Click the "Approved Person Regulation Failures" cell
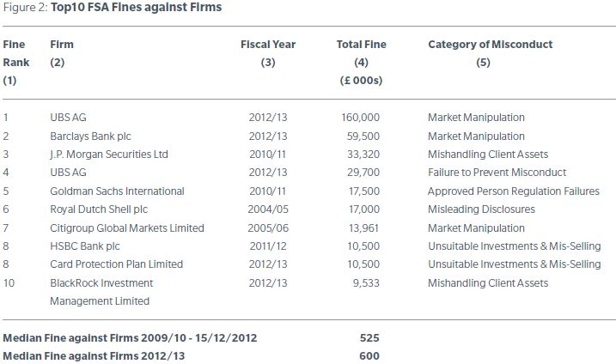The height and width of the screenshot is (364, 616). click(x=514, y=191)
